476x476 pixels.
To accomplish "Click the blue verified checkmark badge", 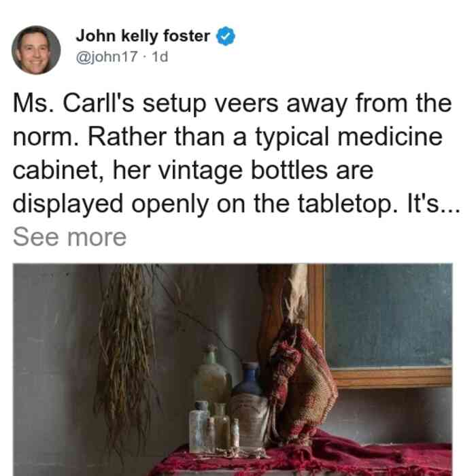I will pyautogui.click(x=226, y=36).
